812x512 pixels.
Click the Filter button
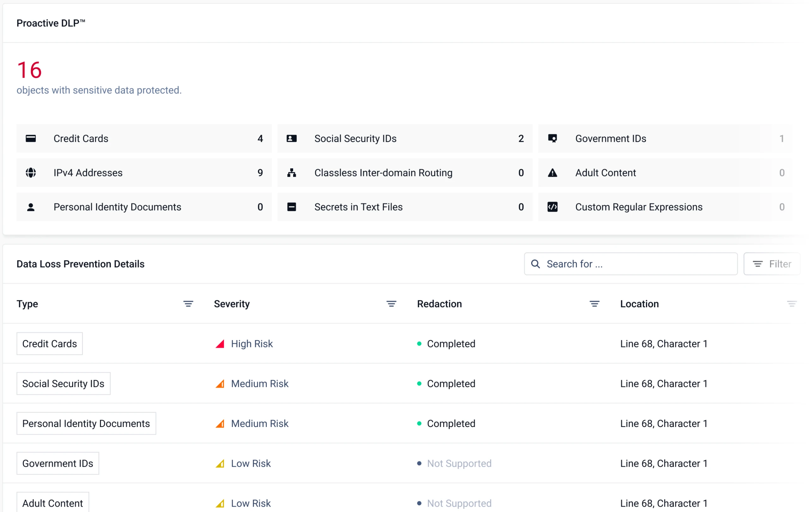[x=772, y=264]
